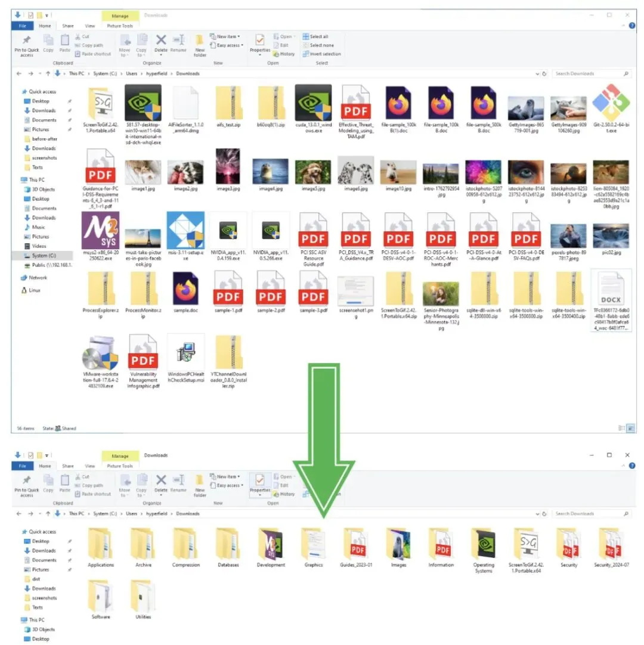Viewport: 644px width, 645px height.
Task: Expand address bar history dropdown in bottom window
Action: [x=537, y=514]
